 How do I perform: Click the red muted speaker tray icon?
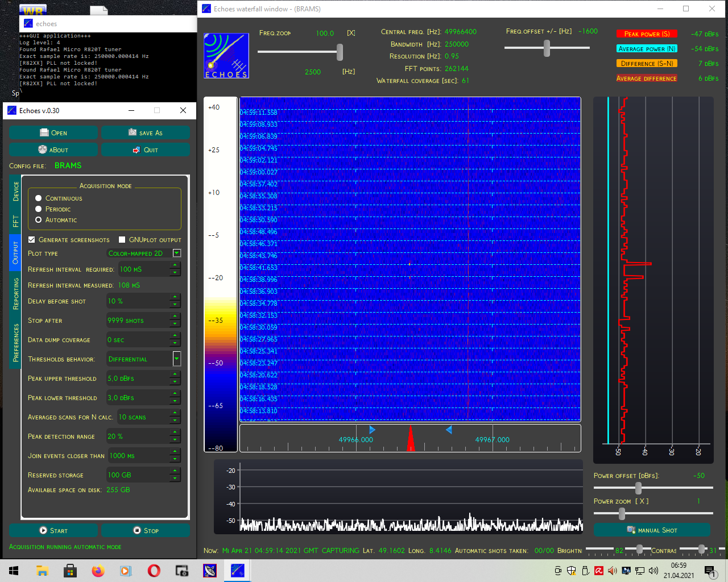click(613, 571)
